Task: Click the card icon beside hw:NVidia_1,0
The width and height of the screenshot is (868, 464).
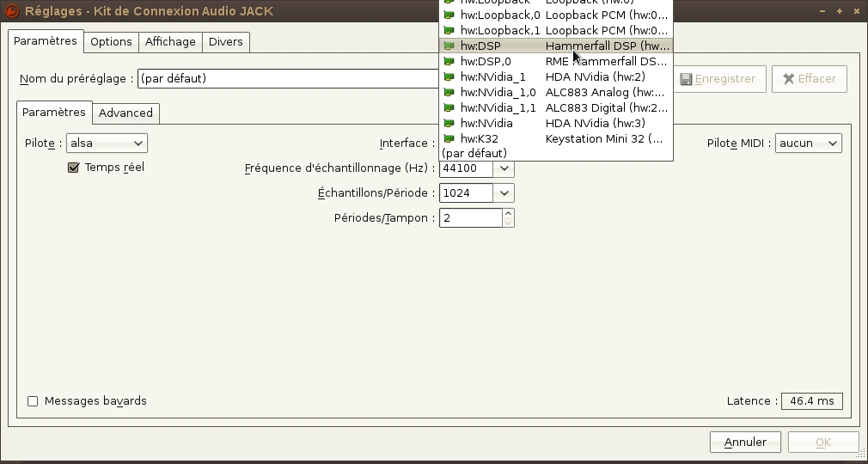Action: [x=449, y=93]
